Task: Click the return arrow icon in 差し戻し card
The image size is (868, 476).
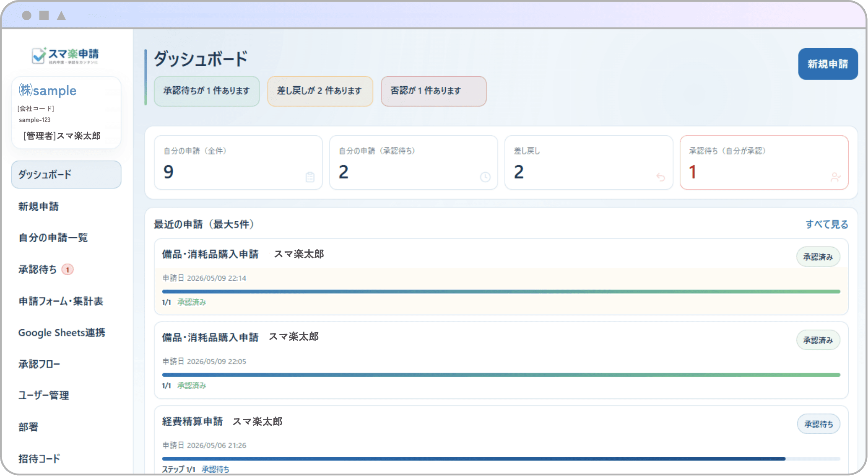Action: pyautogui.click(x=660, y=177)
